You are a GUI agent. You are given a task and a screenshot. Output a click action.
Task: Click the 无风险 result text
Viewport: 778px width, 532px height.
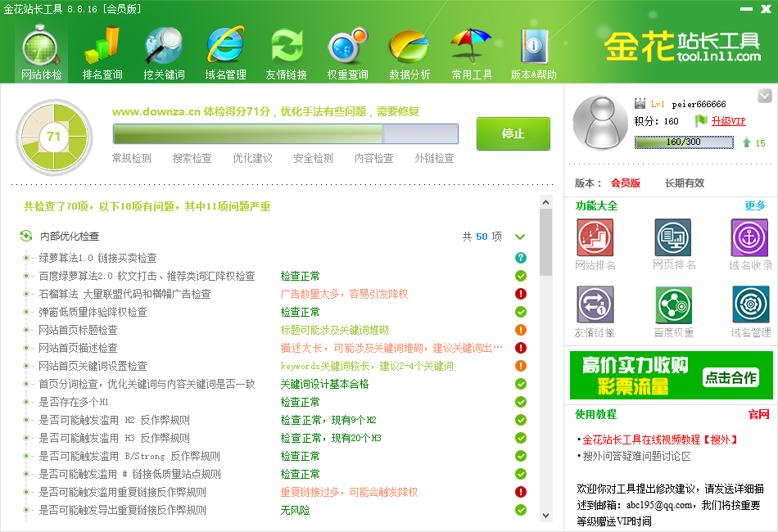[295, 510]
